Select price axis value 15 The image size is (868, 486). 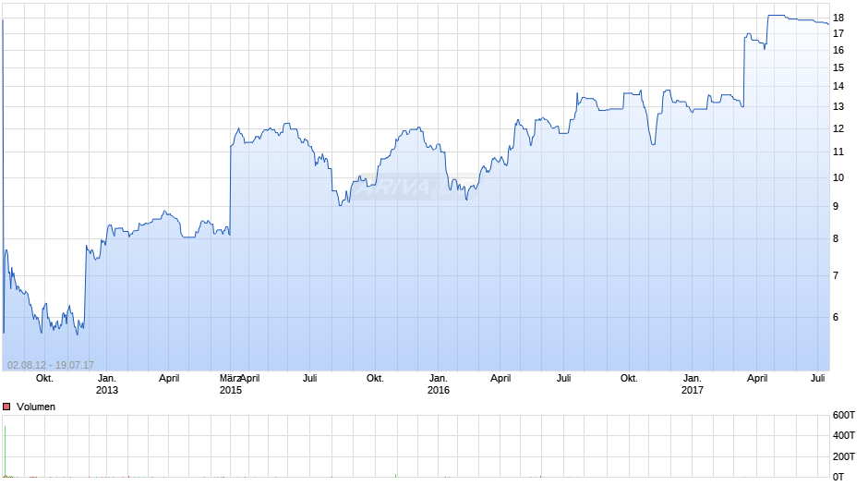[x=838, y=67]
